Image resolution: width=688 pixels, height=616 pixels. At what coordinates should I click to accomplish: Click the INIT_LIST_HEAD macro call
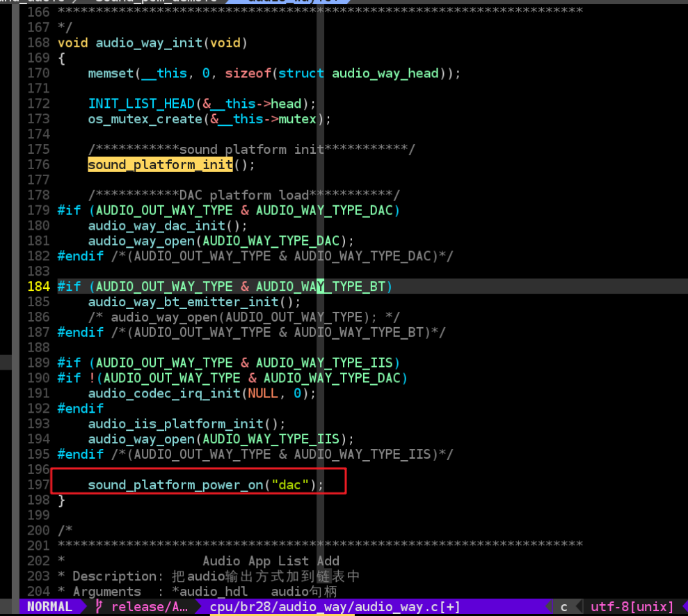click(x=141, y=104)
